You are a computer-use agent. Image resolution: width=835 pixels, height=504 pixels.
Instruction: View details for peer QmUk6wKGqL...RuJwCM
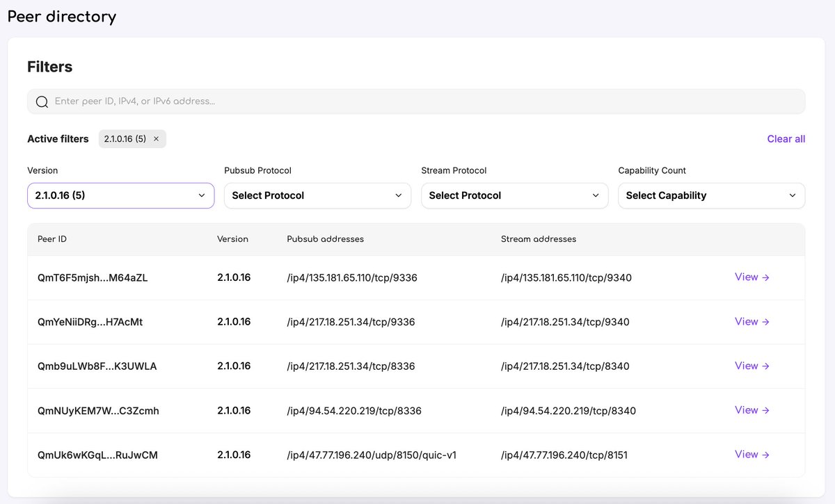tap(751, 455)
